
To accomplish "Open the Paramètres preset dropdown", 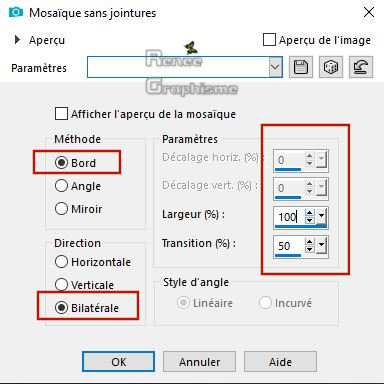I will pyautogui.click(x=275, y=67).
